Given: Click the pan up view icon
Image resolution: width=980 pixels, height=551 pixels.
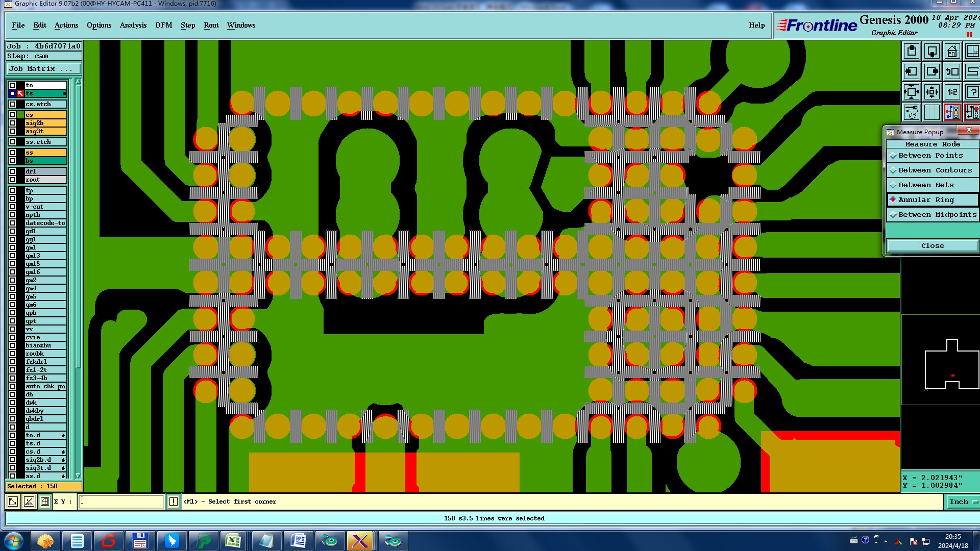Looking at the screenshot, I should (912, 52).
